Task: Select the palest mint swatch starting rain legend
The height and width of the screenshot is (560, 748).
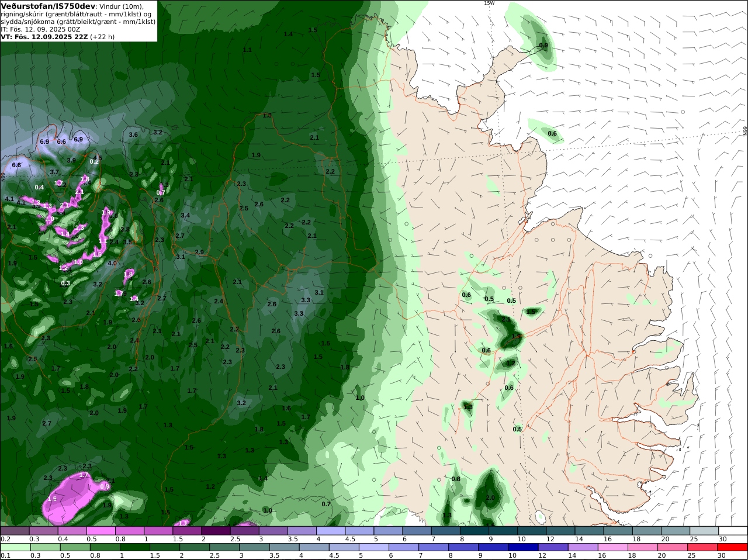Action: point(15,548)
